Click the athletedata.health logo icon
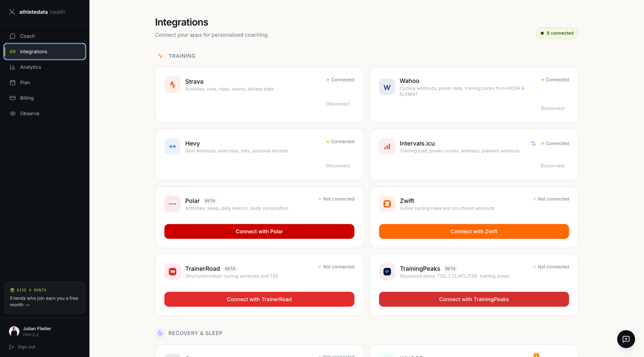 [12, 12]
